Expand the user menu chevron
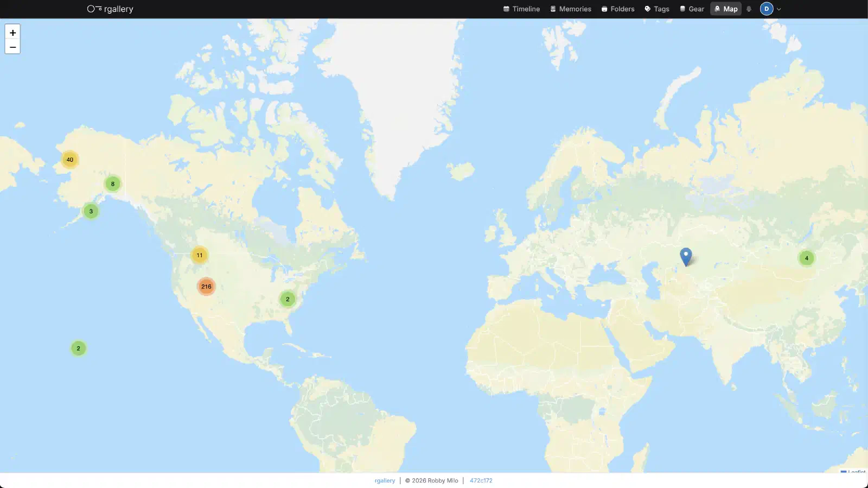The height and width of the screenshot is (488, 868). pyautogui.click(x=779, y=9)
